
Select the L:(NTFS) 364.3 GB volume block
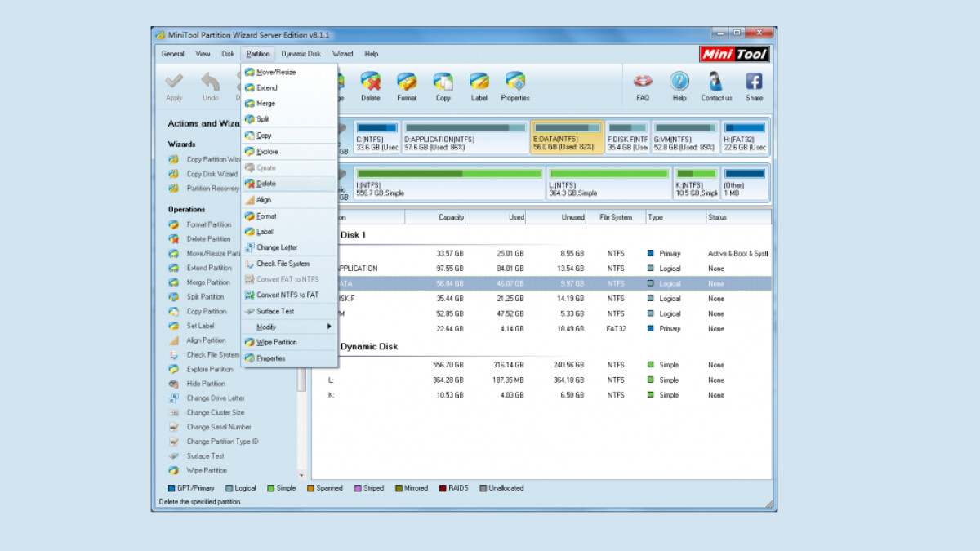coord(609,184)
